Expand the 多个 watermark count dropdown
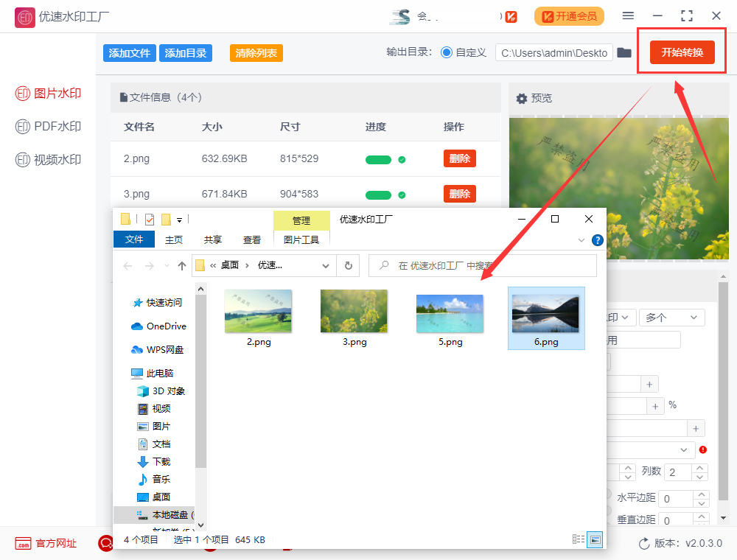The height and width of the screenshot is (560, 737). click(671, 318)
